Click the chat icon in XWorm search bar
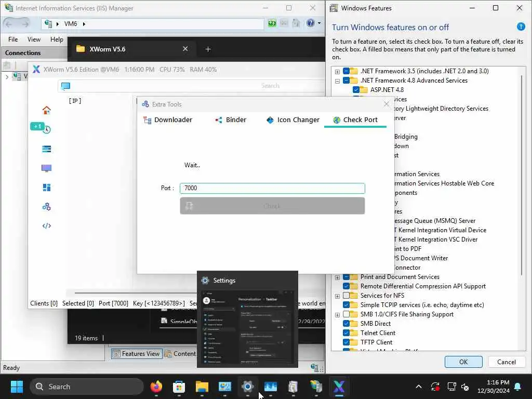532x399 pixels. pos(65,86)
